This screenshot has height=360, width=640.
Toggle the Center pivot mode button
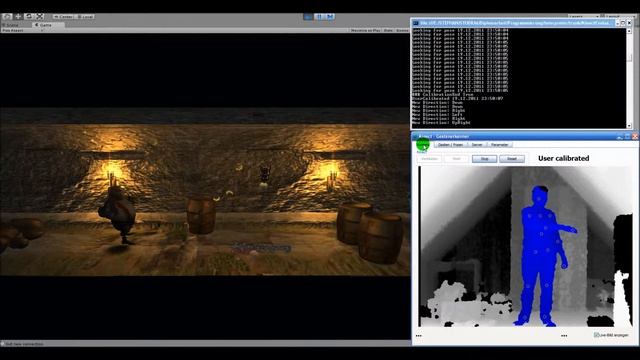(63, 17)
